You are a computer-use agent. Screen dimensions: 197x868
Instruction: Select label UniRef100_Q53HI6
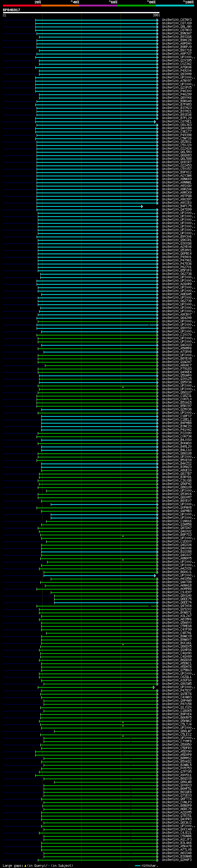click(177, 494)
